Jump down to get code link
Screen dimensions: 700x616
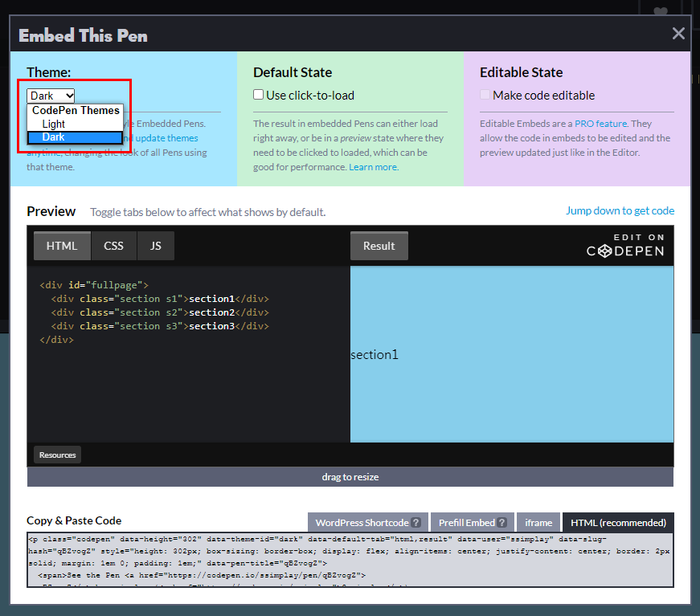pyautogui.click(x=620, y=210)
